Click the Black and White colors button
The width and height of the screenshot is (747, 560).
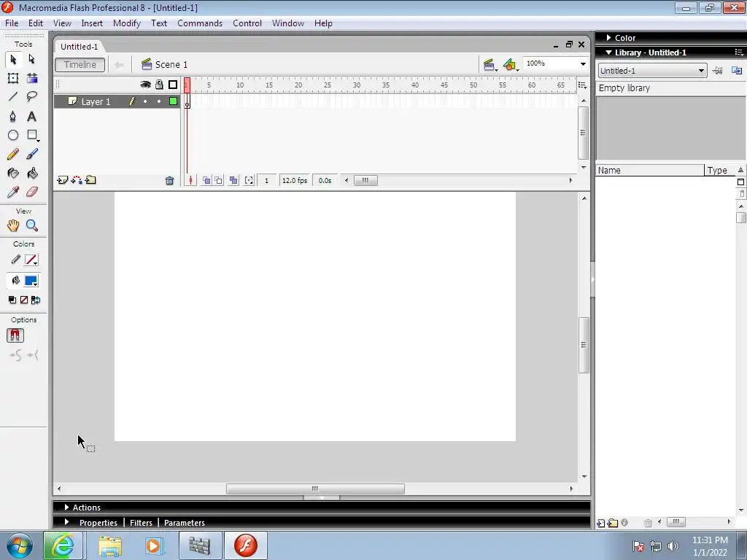tap(12, 300)
